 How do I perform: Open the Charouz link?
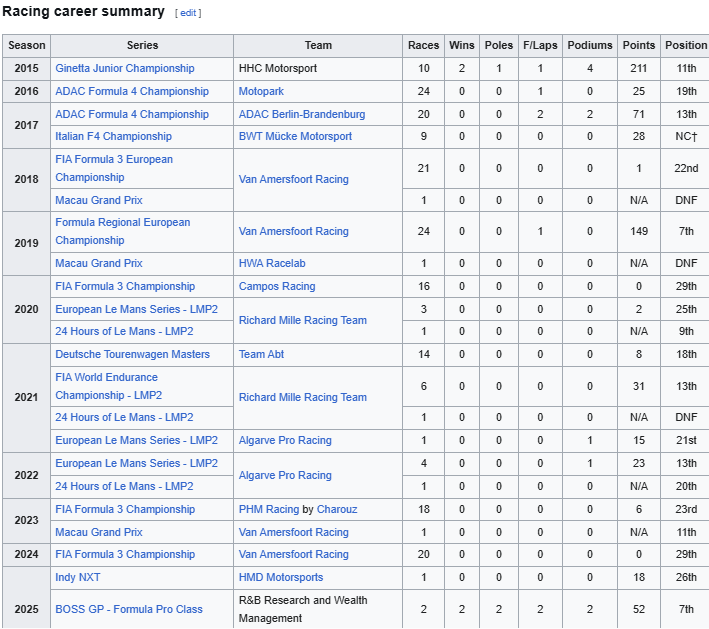[x=337, y=510]
